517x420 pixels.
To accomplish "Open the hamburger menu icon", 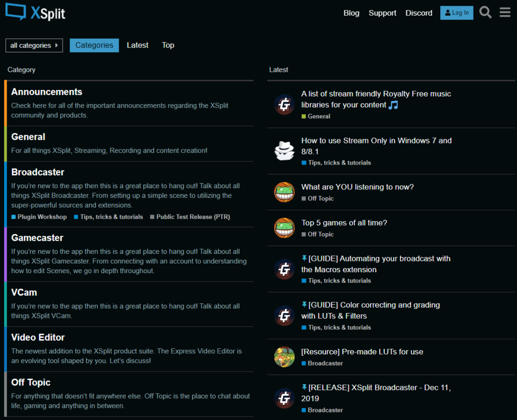I will [x=505, y=13].
